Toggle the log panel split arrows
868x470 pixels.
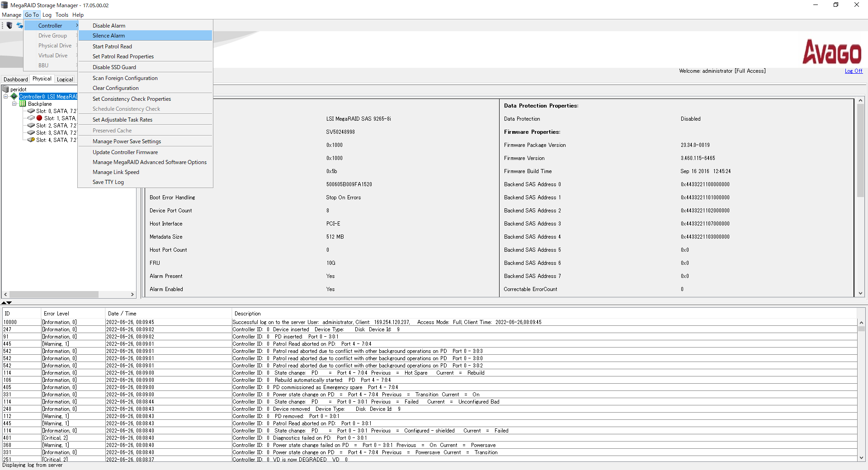click(x=6, y=303)
